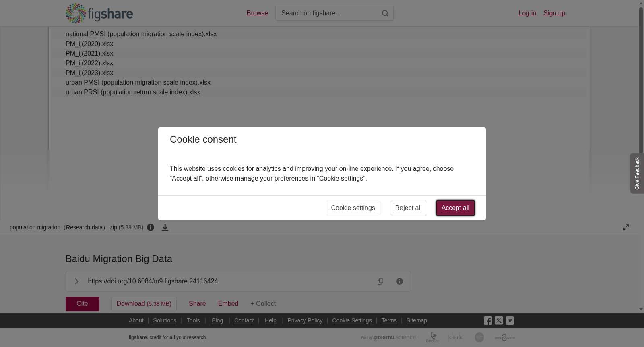Click the Browse link in header
The width and height of the screenshot is (644, 347).
pyautogui.click(x=257, y=13)
